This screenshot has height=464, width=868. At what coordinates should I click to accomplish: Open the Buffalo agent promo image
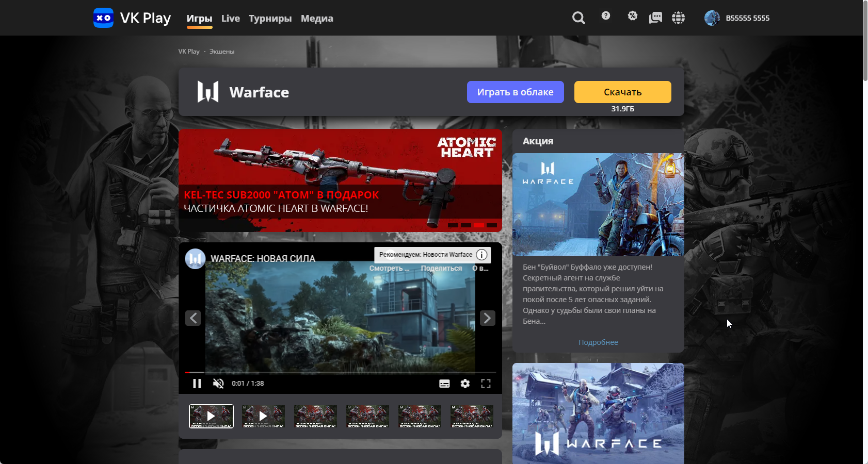(x=598, y=205)
